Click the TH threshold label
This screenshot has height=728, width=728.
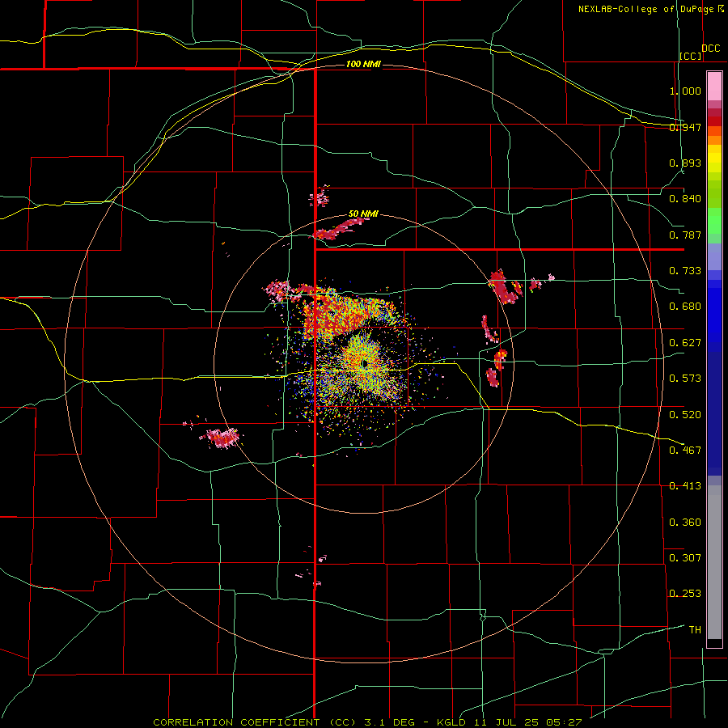(695, 629)
